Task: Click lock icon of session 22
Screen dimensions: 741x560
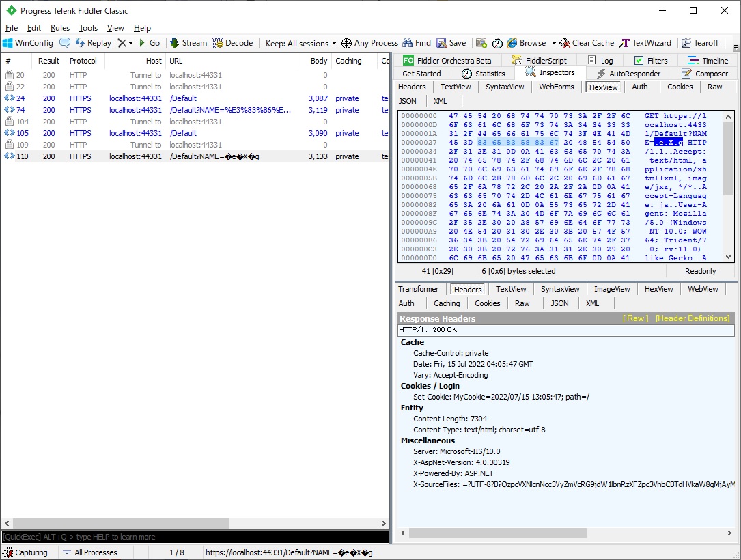Action: click(9, 87)
